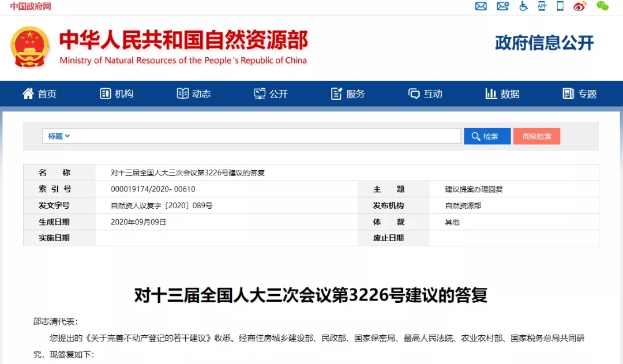Open the 服务 navigation item

pos(348,94)
